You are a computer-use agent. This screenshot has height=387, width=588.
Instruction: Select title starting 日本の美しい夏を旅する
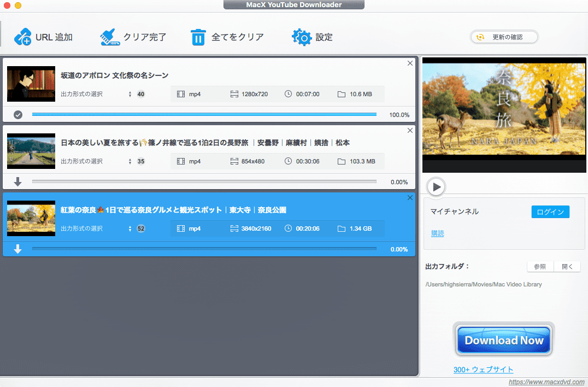pyautogui.click(x=205, y=143)
